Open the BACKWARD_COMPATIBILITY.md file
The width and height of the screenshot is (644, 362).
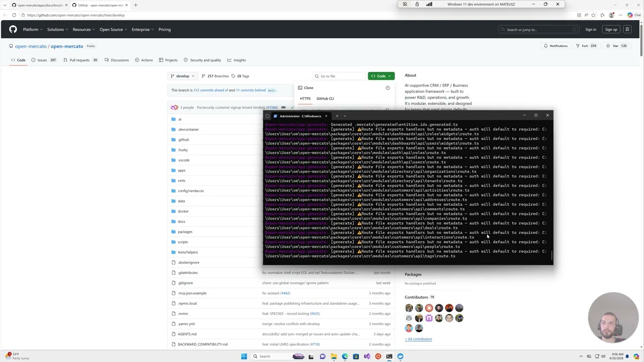click(x=202, y=344)
